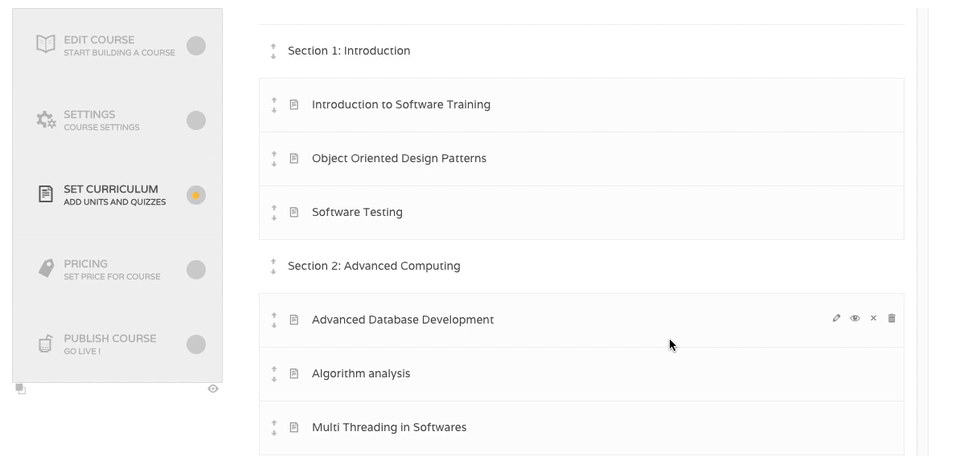The width and height of the screenshot is (960, 456).
Task: Click the Edit Course book icon
Action: tap(46, 45)
